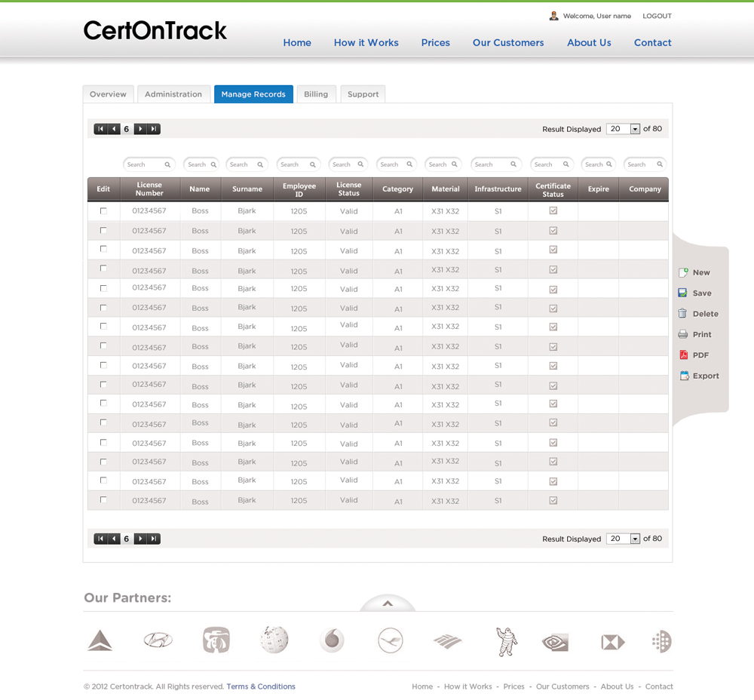Open Home in the top navigation
Screen dimensions: 754x700
click(x=297, y=43)
